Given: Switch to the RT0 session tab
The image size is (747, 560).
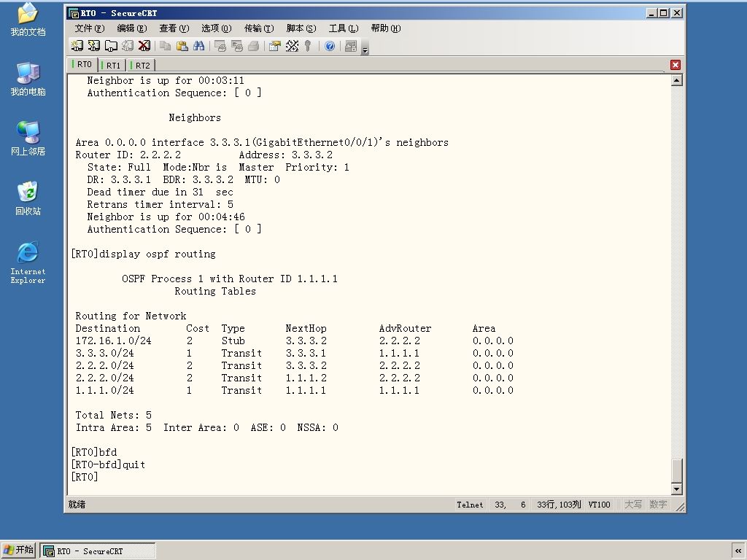Looking at the screenshot, I should (83, 64).
